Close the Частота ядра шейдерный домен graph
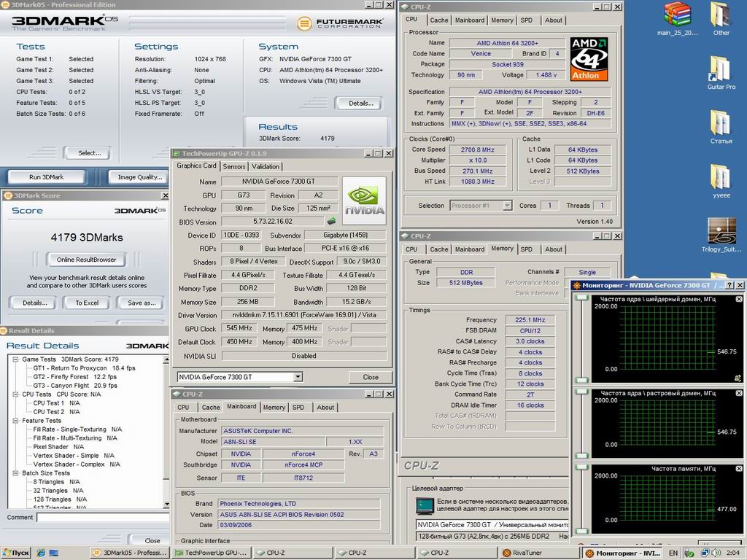The height and width of the screenshot is (560, 747). click(738, 299)
